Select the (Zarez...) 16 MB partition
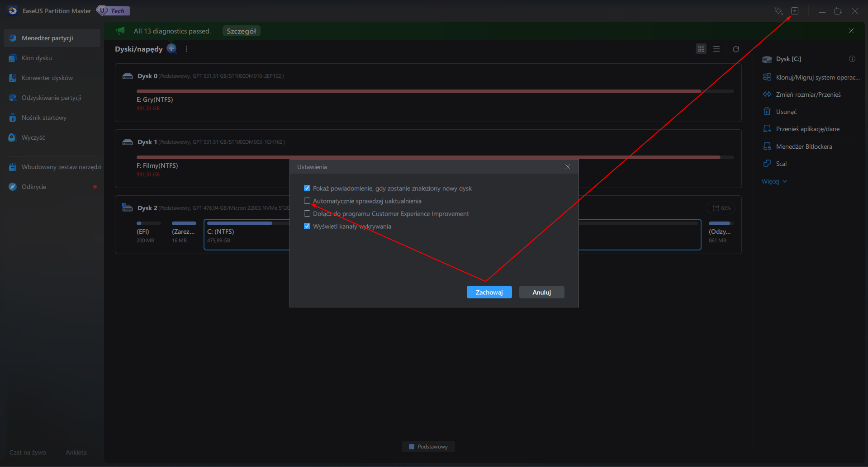 [x=184, y=232]
